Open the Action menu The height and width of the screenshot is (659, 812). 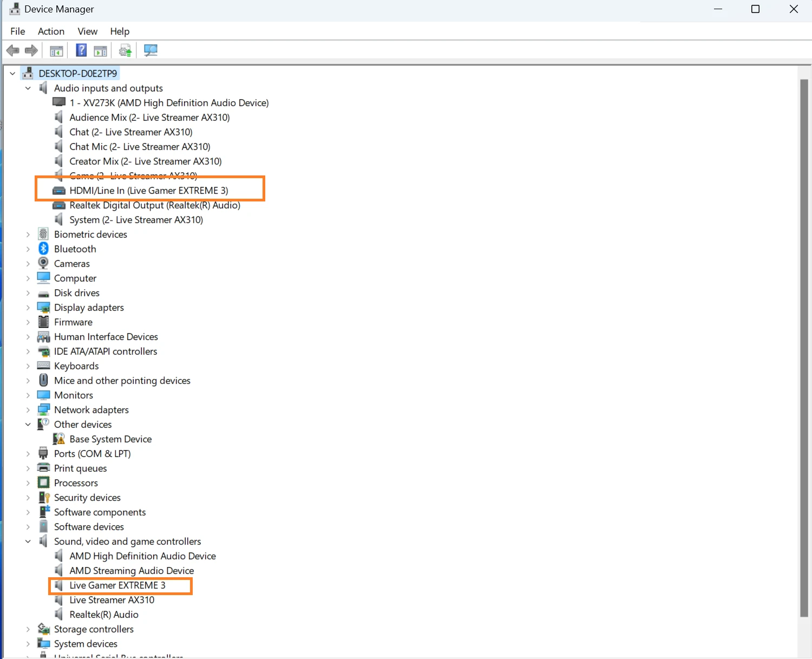point(51,31)
